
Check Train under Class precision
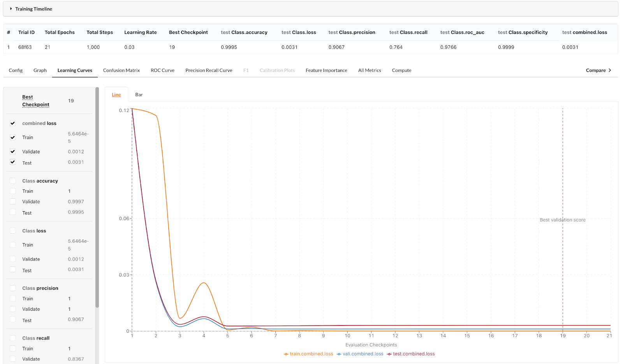coord(13,299)
